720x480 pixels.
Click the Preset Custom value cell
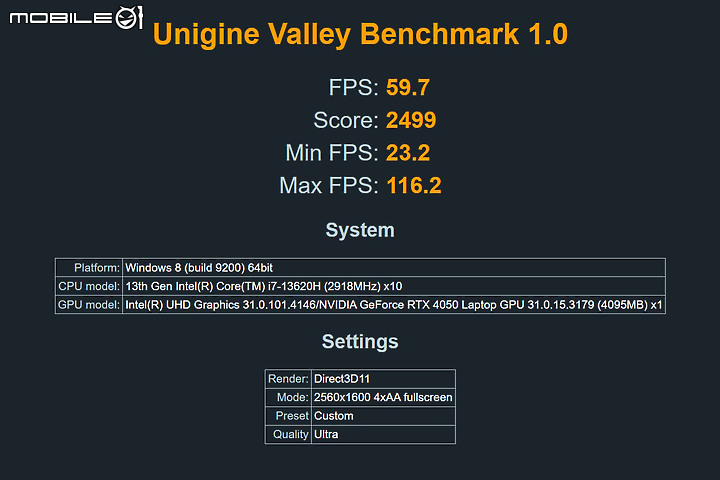[x=383, y=416]
